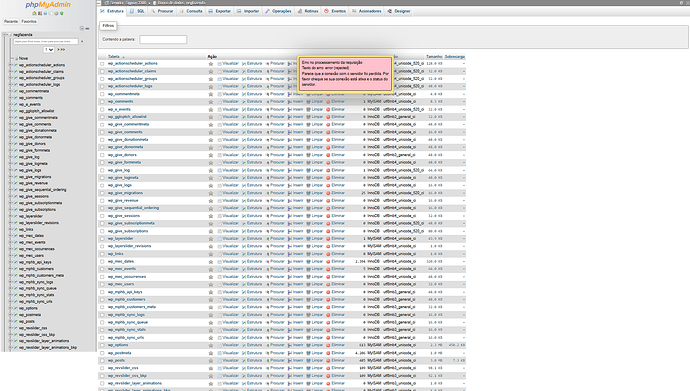This screenshot has height=391, width=690.
Task: Click Limpar icon in wp_layerslider row
Action: pos(308,239)
